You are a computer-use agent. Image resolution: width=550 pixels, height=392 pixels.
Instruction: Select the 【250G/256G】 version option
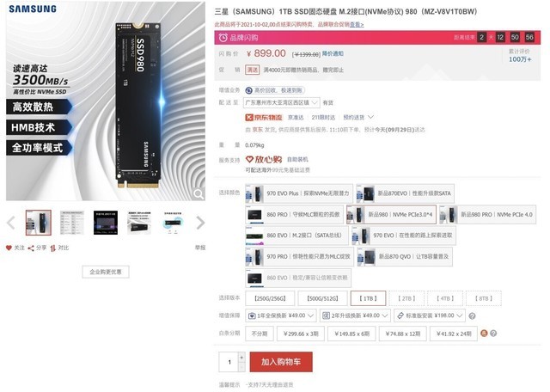(x=270, y=298)
